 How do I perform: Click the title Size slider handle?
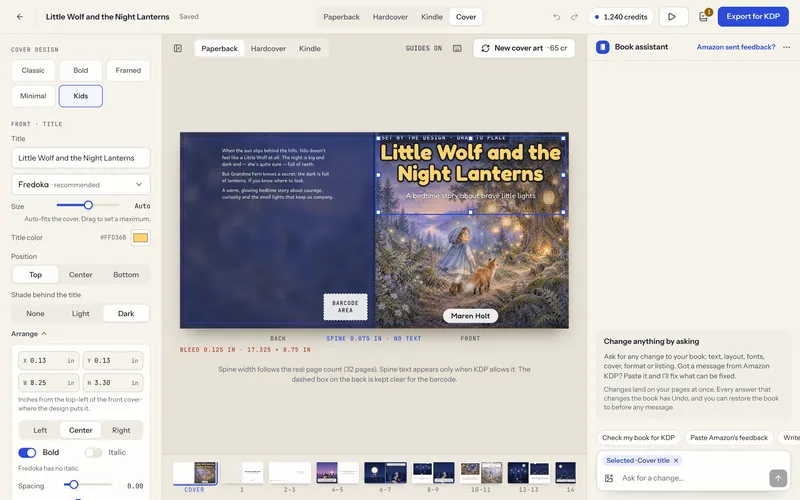(x=88, y=205)
